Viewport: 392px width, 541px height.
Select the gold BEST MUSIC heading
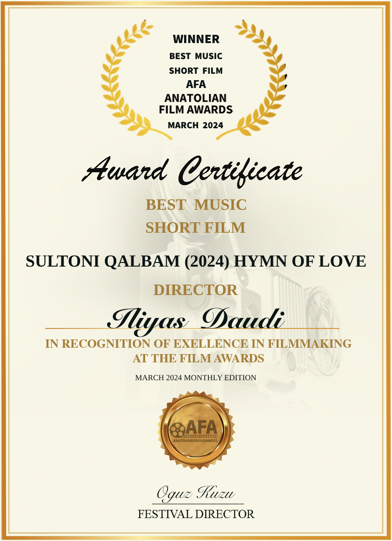point(196,205)
